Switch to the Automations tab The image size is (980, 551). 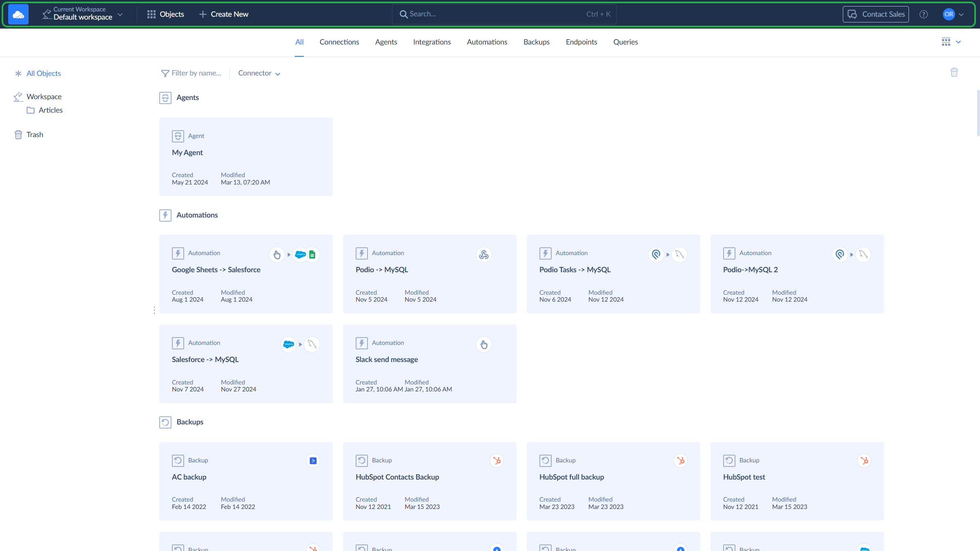point(487,42)
